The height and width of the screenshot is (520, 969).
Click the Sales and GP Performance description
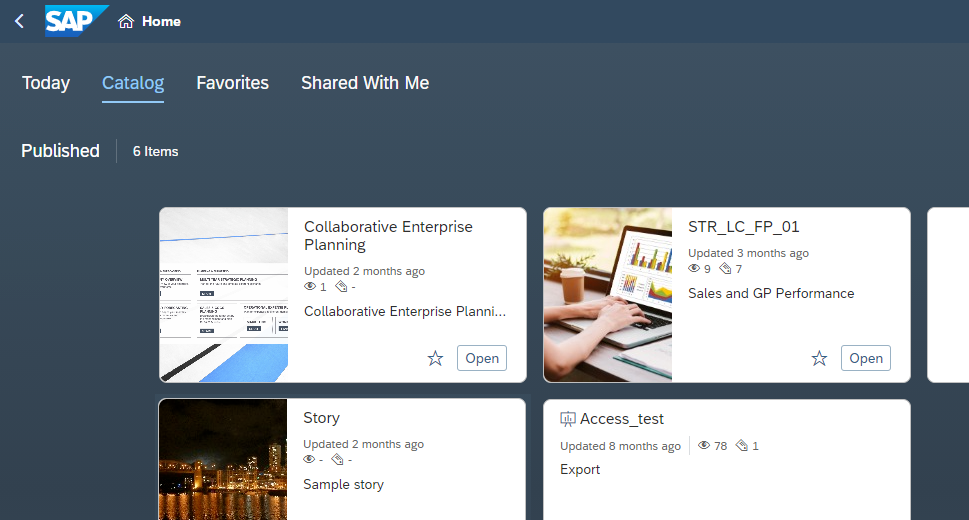(x=771, y=293)
